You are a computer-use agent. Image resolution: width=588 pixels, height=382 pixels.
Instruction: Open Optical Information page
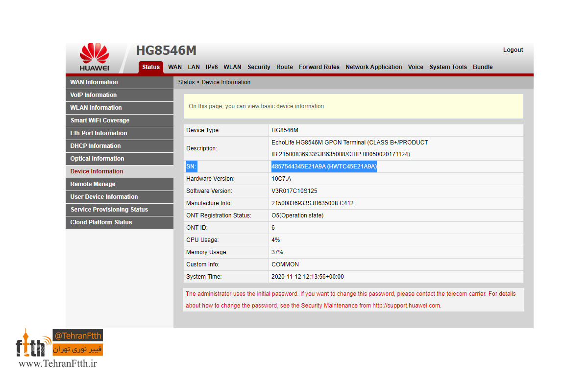(120, 159)
